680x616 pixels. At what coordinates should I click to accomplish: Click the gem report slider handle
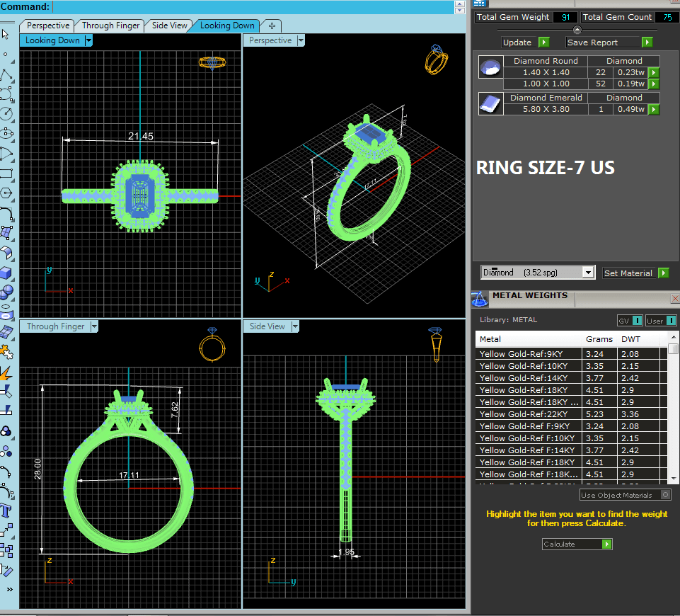pyautogui.click(x=577, y=30)
